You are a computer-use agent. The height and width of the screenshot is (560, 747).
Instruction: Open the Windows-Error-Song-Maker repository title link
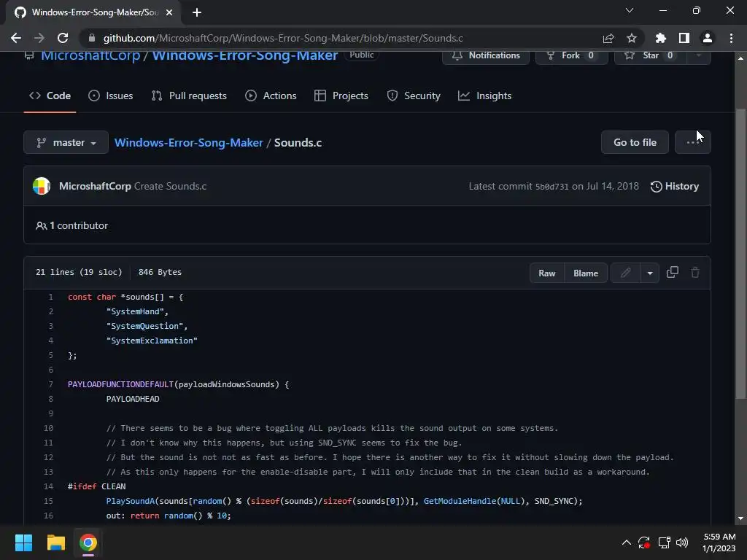coord(245,55)
